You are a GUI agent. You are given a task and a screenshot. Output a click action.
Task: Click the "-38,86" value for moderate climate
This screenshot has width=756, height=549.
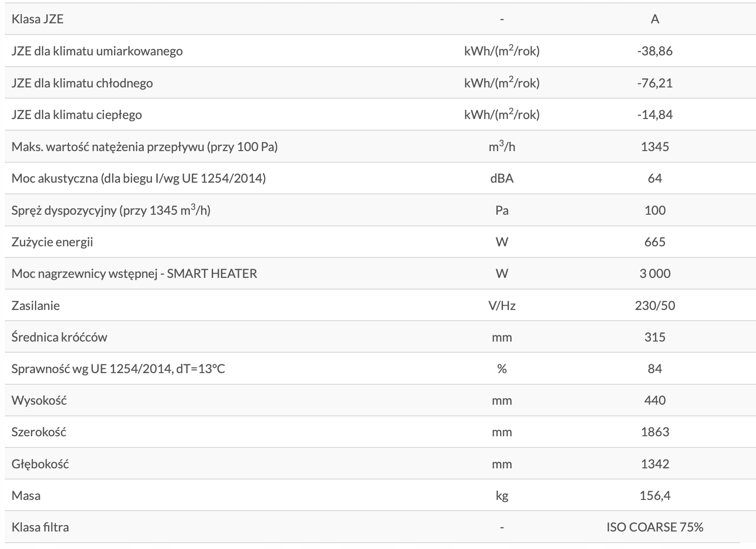pyautogui.click(x=655, y=51)
